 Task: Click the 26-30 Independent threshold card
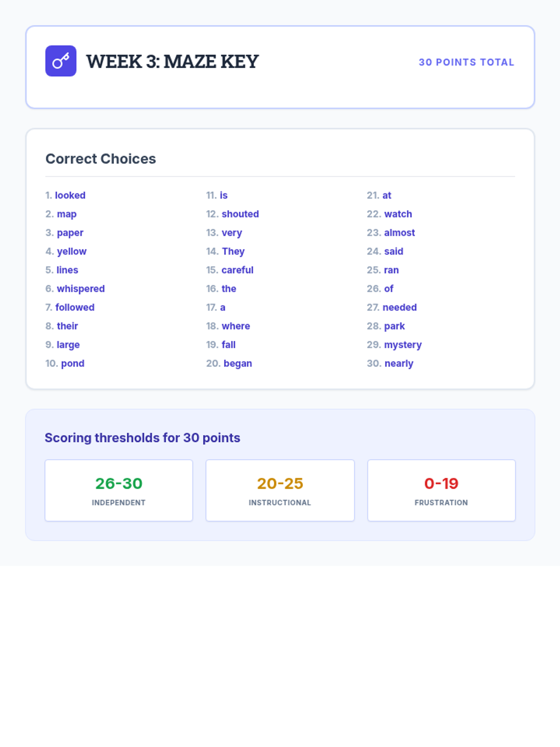(119, 490)
